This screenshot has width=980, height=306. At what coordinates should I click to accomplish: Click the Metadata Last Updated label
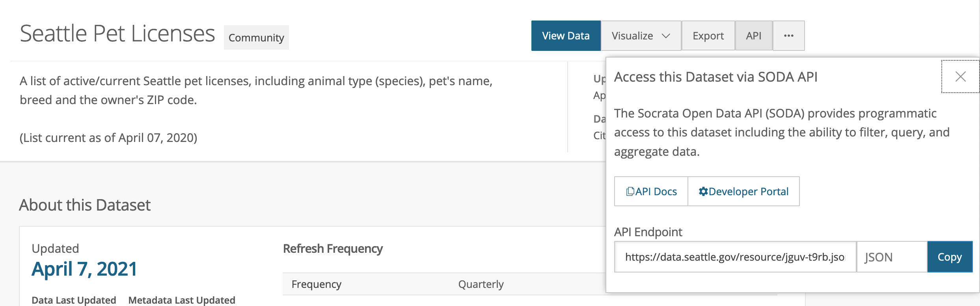coord(182,300)
